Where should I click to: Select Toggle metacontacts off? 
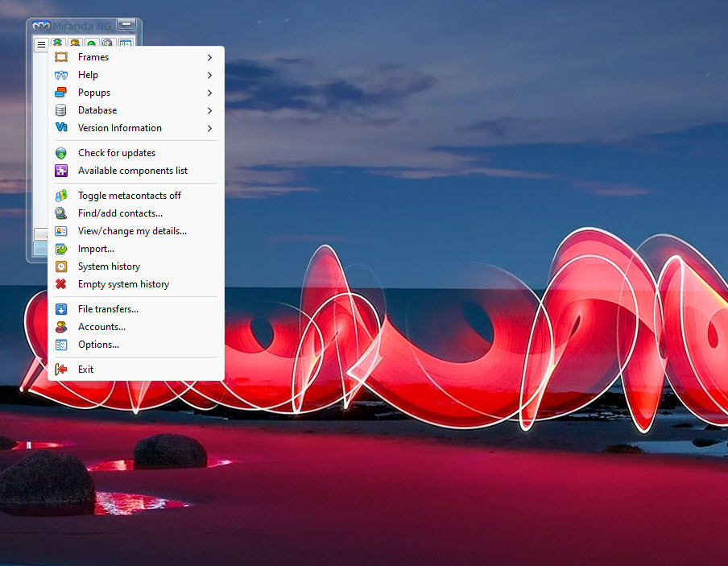pyautogui.click(x=136, y=196)
